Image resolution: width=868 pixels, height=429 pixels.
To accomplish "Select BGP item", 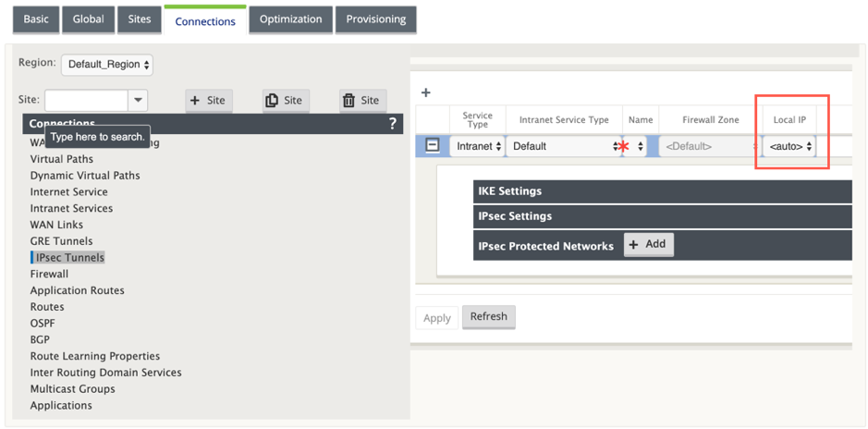I will click(40, 339).
